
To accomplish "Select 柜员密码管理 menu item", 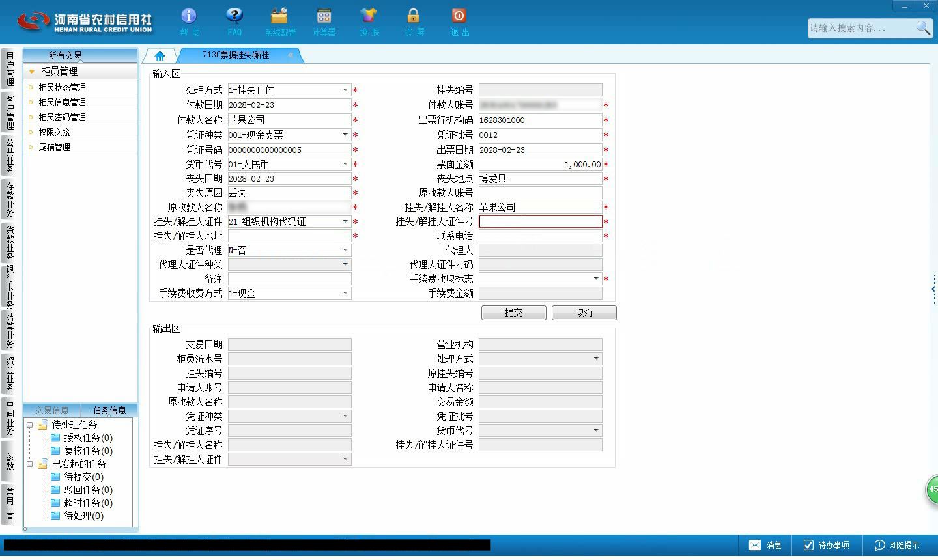I will pos(62,117).
